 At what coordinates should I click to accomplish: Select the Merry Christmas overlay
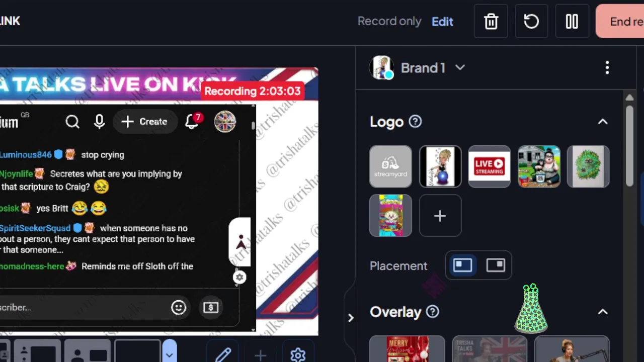click(407, 349)
